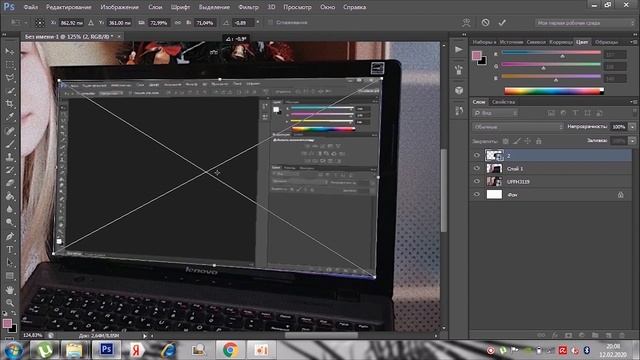Screen dimensions: 640x360
Task: Select the Eyedropper tool
Action: [10, 117]
